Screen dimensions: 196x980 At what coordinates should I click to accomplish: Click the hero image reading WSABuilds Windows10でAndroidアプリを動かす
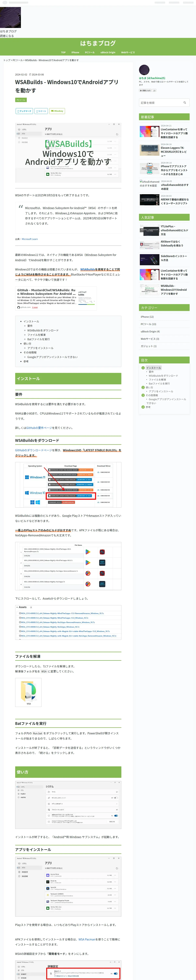tap(68, 152)
